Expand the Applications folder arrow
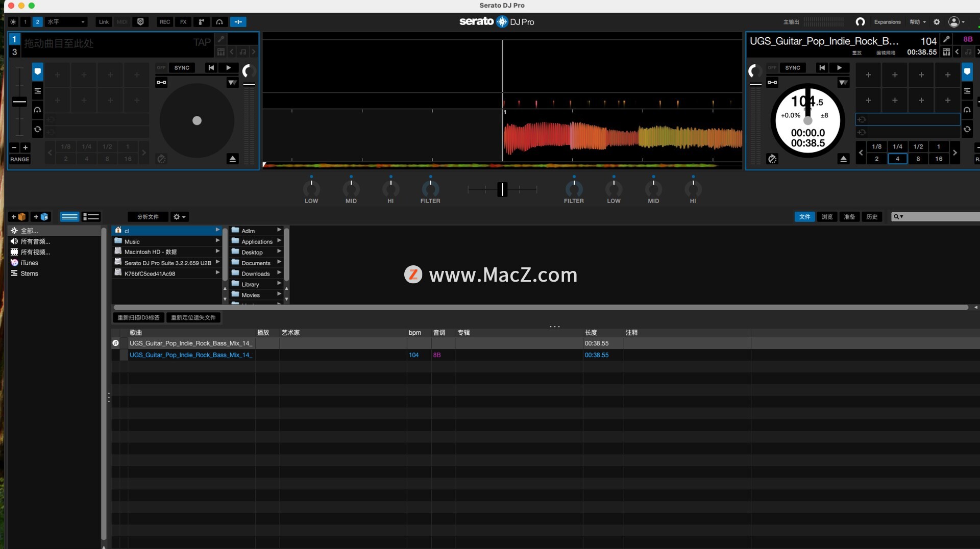980x549 pixels. [279, 241]
